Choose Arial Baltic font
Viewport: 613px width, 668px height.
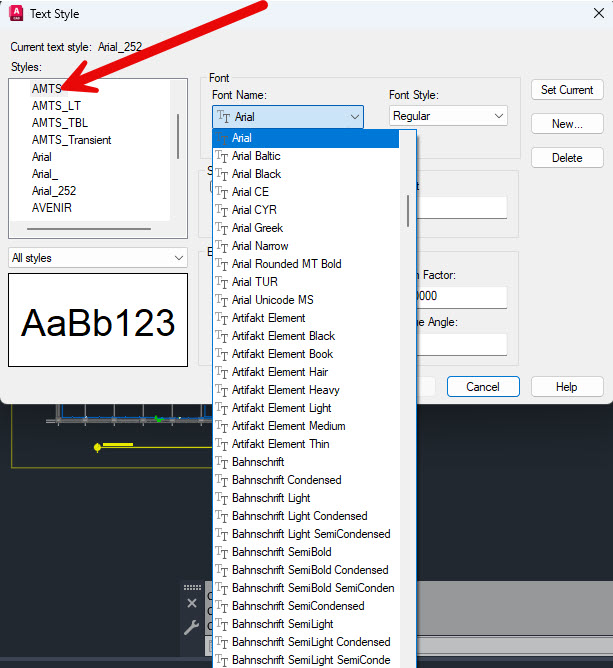coord(306,156)
